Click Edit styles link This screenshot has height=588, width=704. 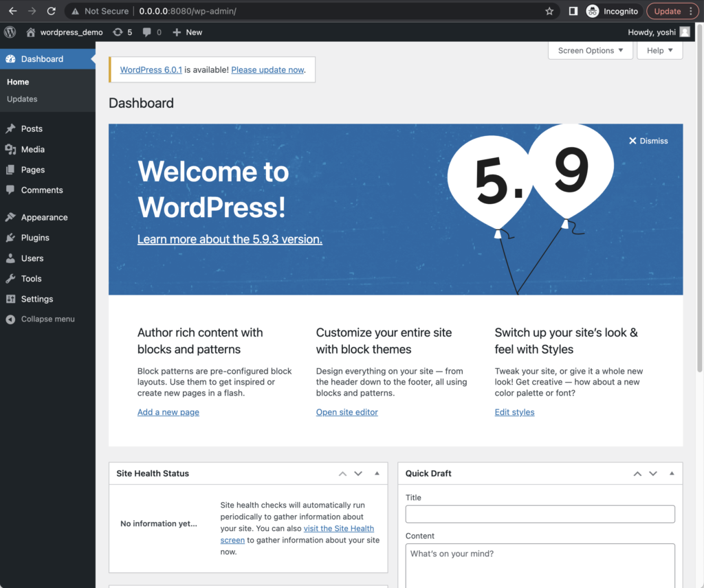point(514,412)
